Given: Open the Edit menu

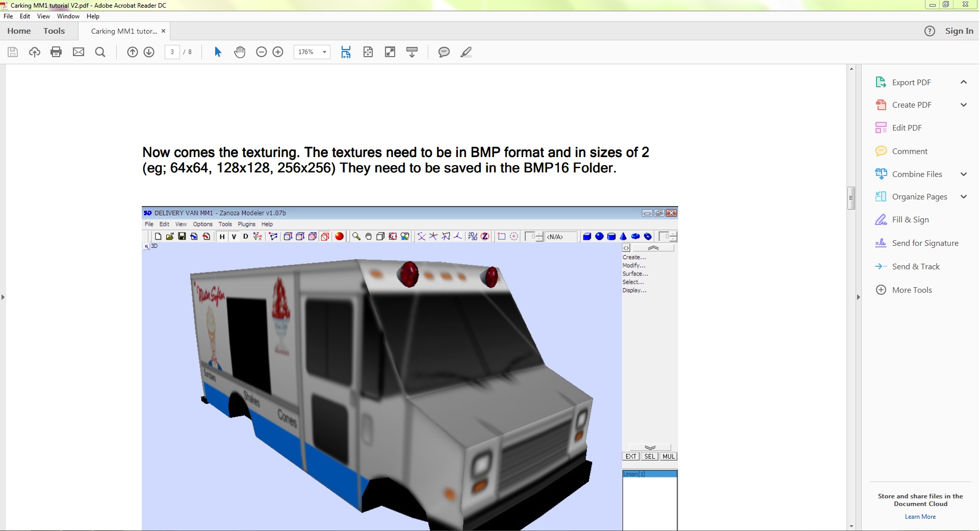Looking at the screenshot, I should [25, 16].
